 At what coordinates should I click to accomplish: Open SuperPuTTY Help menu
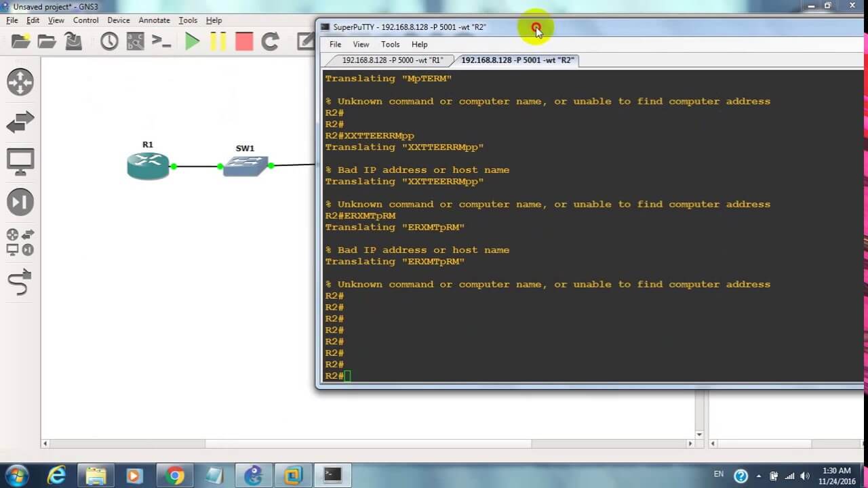420,44
